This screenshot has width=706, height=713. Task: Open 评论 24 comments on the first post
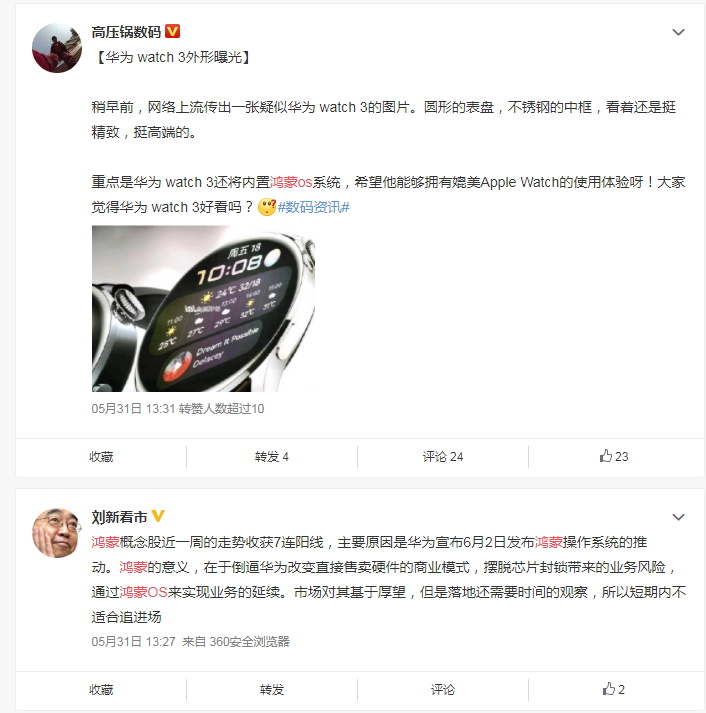(443, 457)
